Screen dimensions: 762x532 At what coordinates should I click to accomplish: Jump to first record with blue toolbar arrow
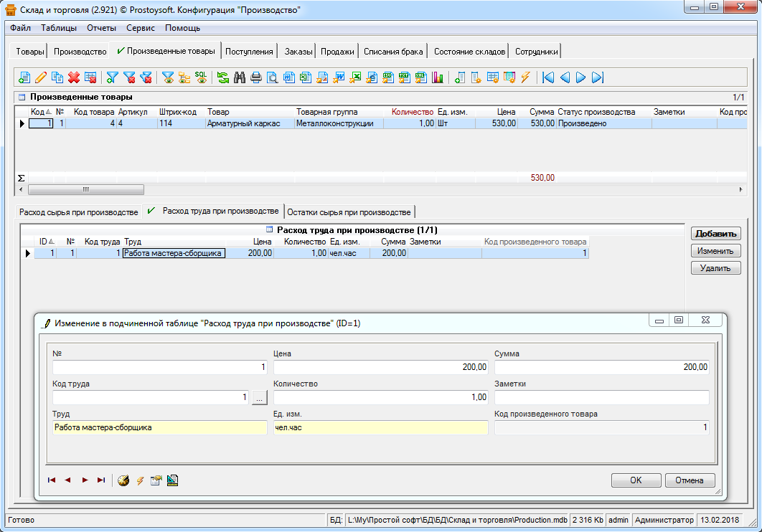pos(548,77)
